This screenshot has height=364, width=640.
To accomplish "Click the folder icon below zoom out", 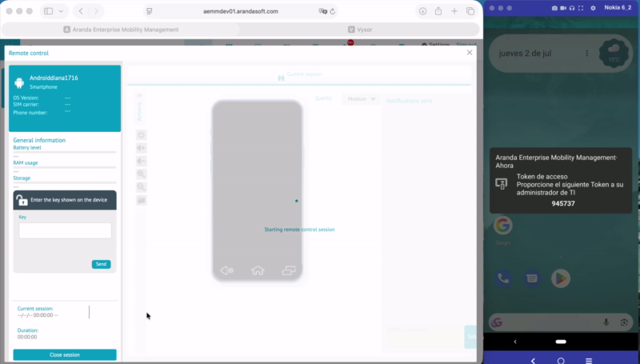I will pyautogui.click(x=142, y=200).
